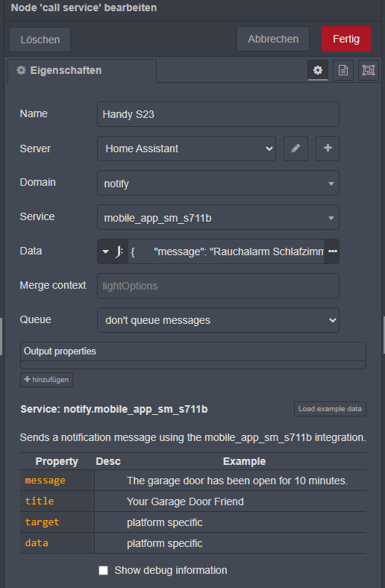The image size is (385, 588).
Task: Open Queue dropdown don't queue messages
Action: (218, 320)
